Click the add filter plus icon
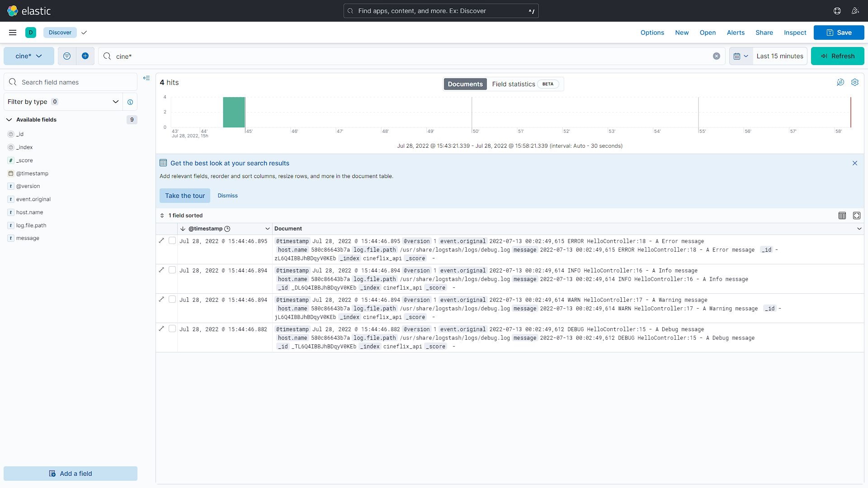The height and width of the screenshot is (488, 868). click(x=85, y=56)
